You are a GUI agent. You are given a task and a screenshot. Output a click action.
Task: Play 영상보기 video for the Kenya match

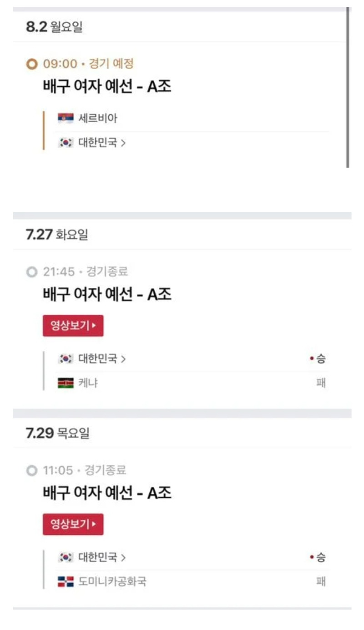pos(73,326)
